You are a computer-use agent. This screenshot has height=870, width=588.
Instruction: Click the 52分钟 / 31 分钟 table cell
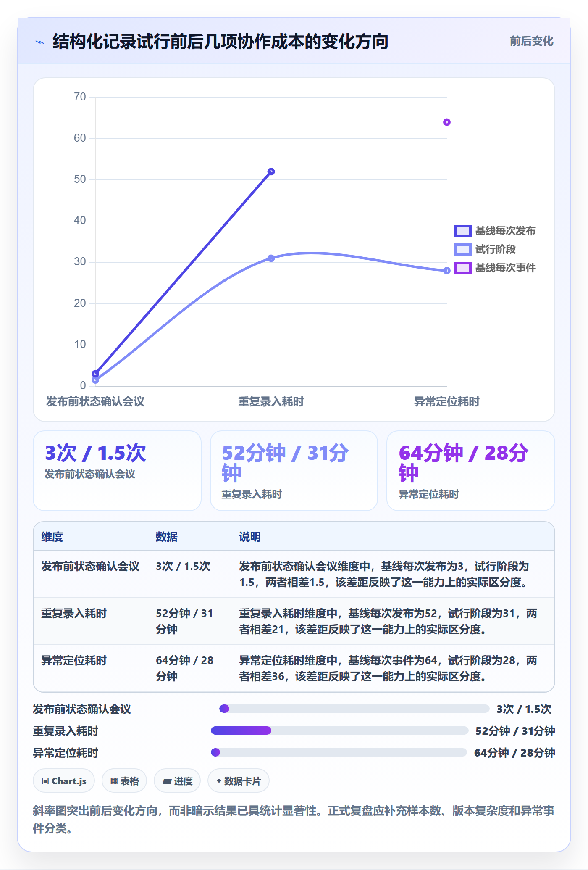pyautogui.click(x=185, y=622)
